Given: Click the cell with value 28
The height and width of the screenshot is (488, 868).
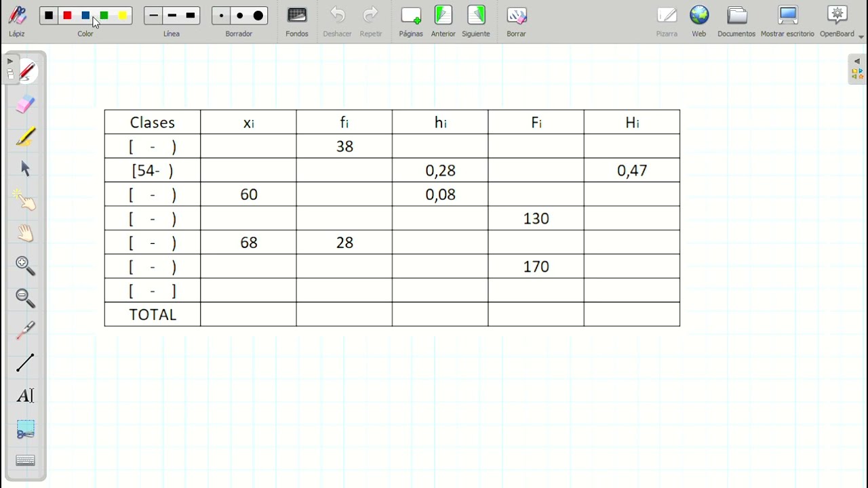Looking at the screenshot, I should (x=344, y=243).
